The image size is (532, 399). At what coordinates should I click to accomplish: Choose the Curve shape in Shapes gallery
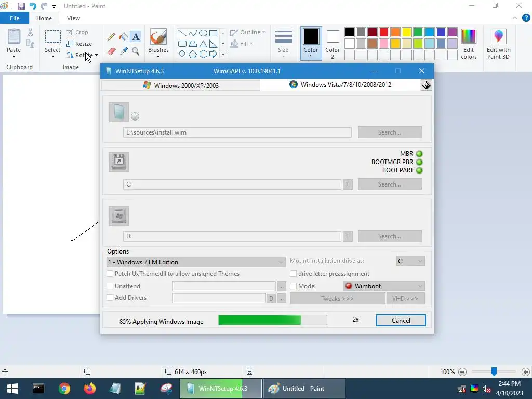tap(192, 33)
